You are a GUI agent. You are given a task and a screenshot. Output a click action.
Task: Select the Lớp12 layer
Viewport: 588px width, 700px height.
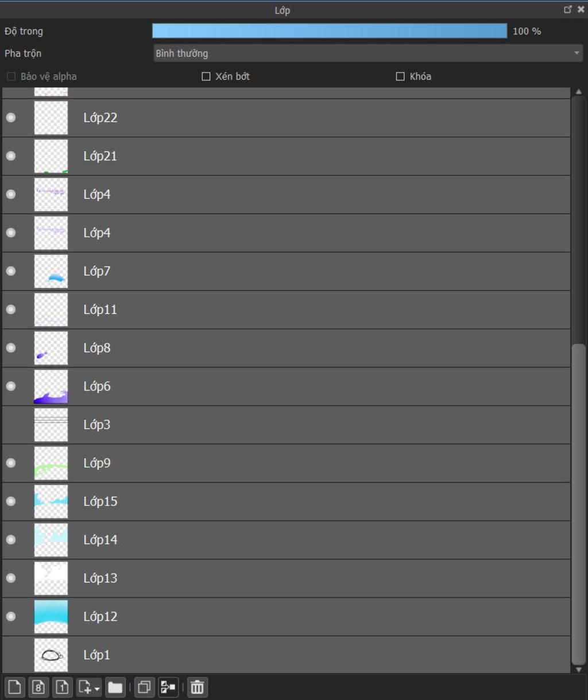pyautogui.click(x=286, y=616)
